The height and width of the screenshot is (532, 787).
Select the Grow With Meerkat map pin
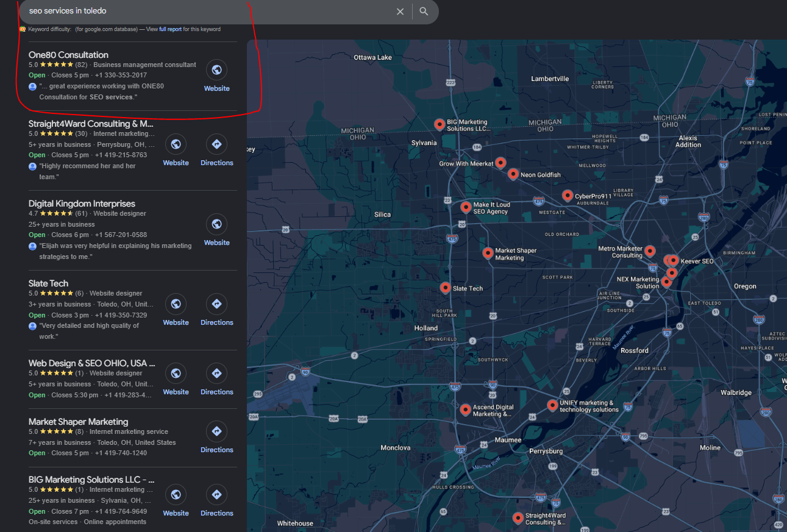point(500,163)
